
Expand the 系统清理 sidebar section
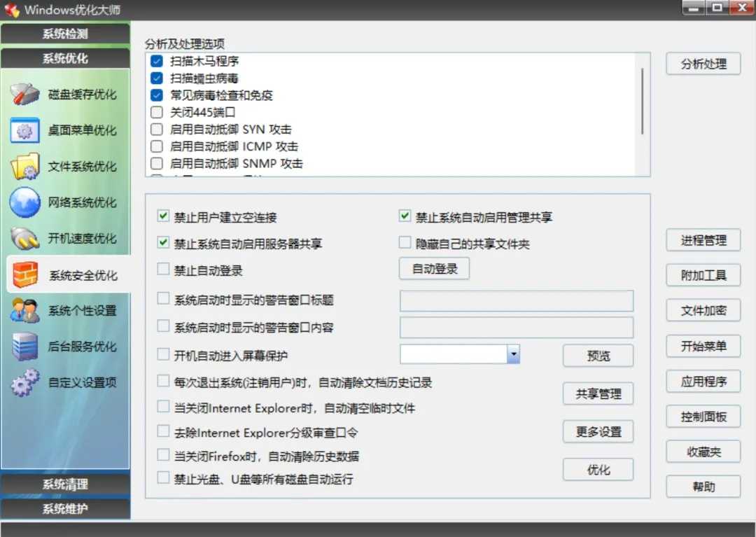(65, 484)
